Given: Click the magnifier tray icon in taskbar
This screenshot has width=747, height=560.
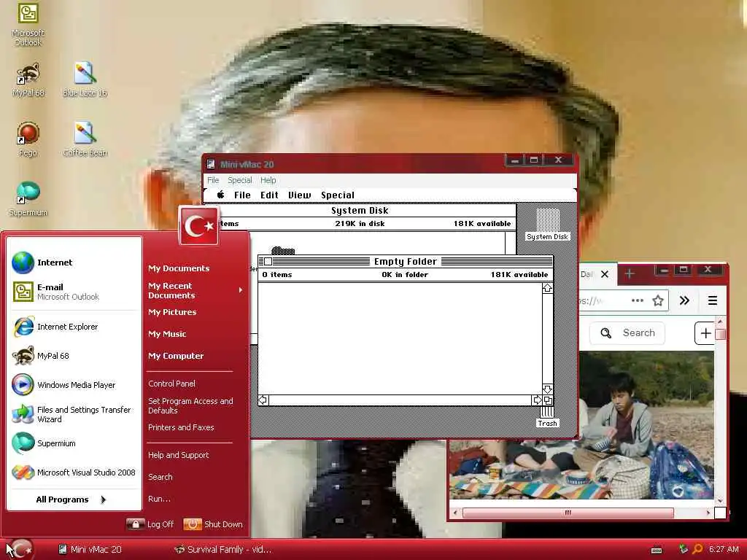Looking at the screenshot, I should 697,549.
